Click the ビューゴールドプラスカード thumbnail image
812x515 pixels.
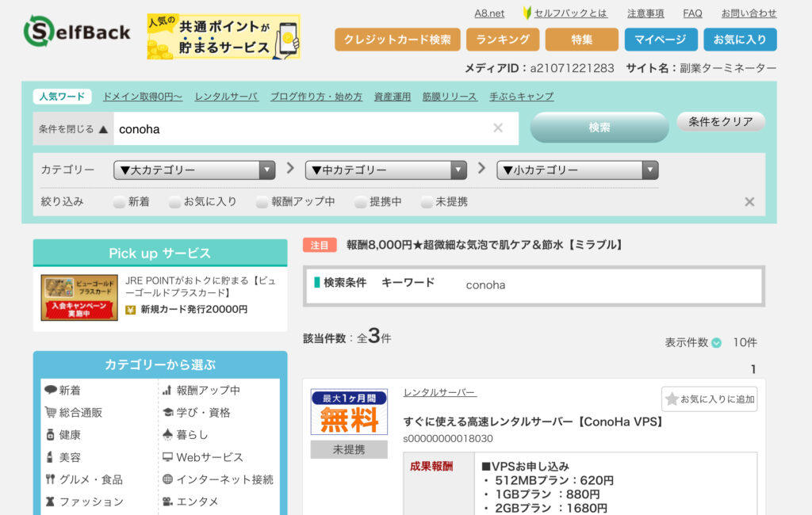coord(79,298)
